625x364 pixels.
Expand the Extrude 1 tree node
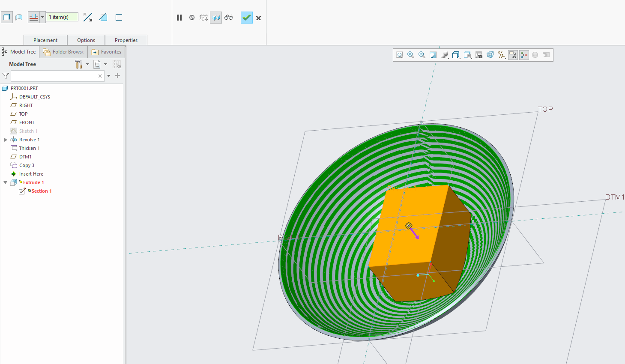click(6, 182)
